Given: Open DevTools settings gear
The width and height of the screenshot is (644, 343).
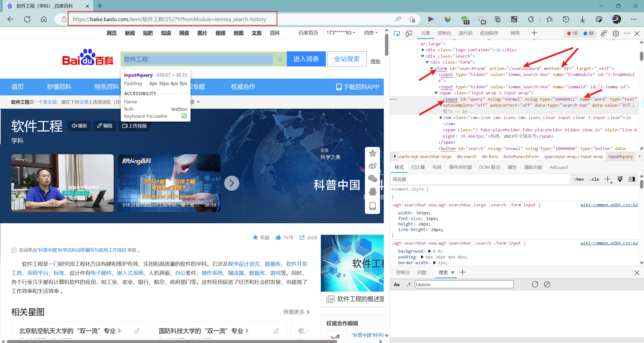Looking at the screenshot, I should tap(616, 33).
